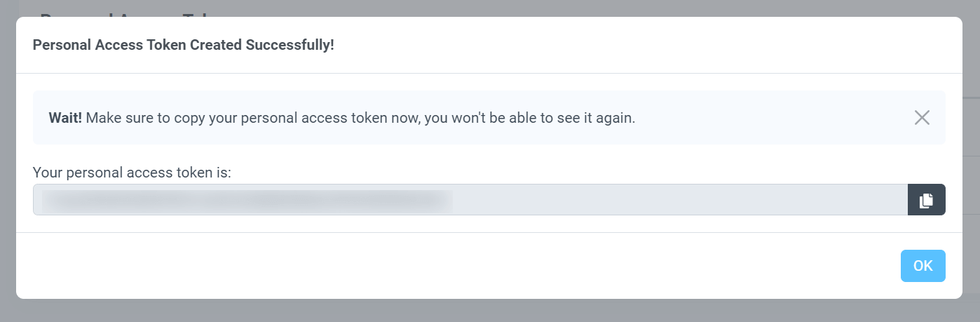Click inside the personal access token field

tap(470, 200)
